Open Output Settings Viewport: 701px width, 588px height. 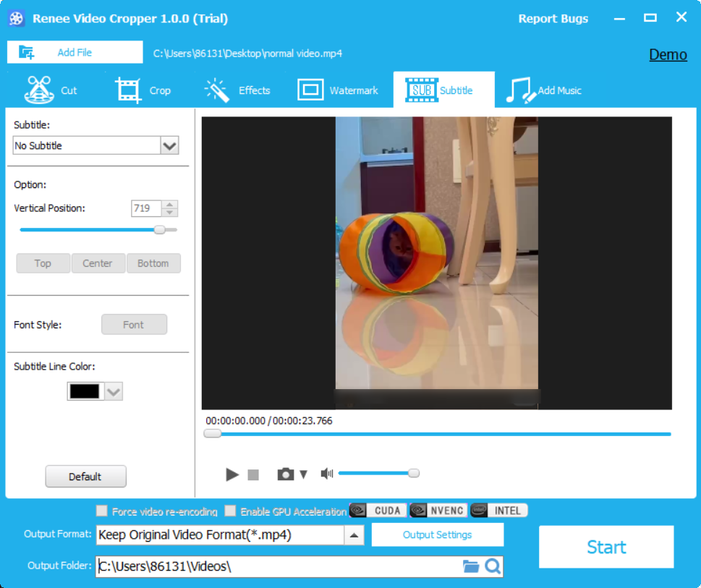437,535
